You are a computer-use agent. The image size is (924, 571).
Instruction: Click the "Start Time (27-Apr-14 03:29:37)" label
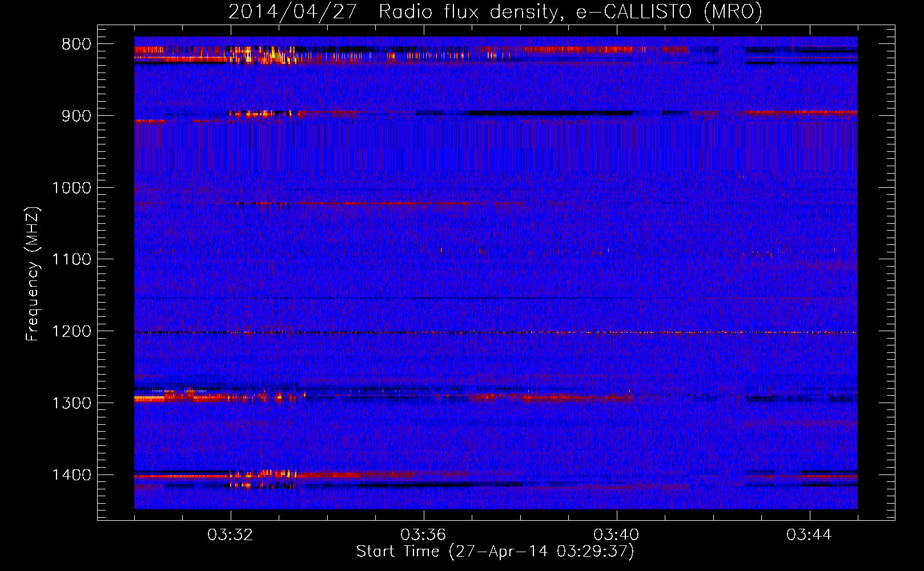(x=495, y=552)
